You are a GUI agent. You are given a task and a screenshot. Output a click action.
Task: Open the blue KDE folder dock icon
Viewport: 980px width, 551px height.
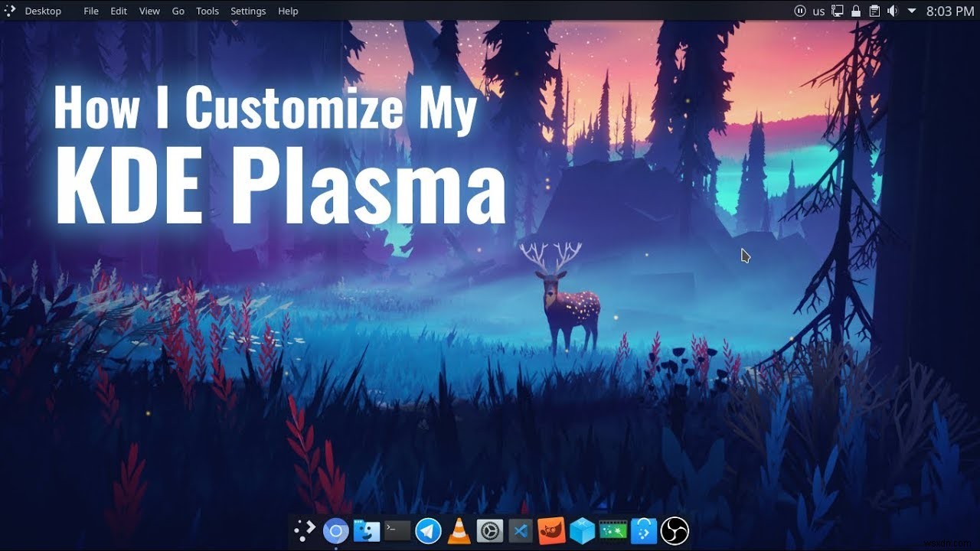644,530
